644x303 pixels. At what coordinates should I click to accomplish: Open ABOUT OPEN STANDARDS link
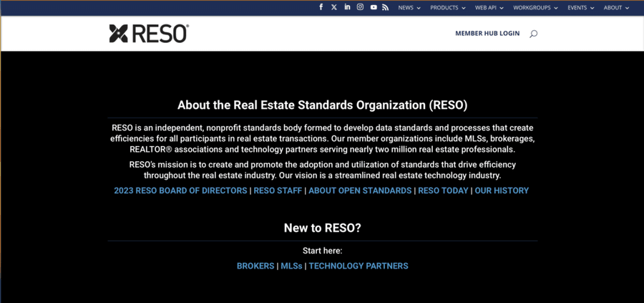[360, 191]
